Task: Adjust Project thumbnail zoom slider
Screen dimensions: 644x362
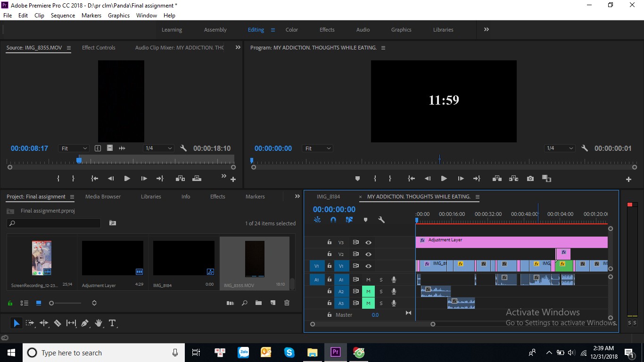Action: click(51, 303)
